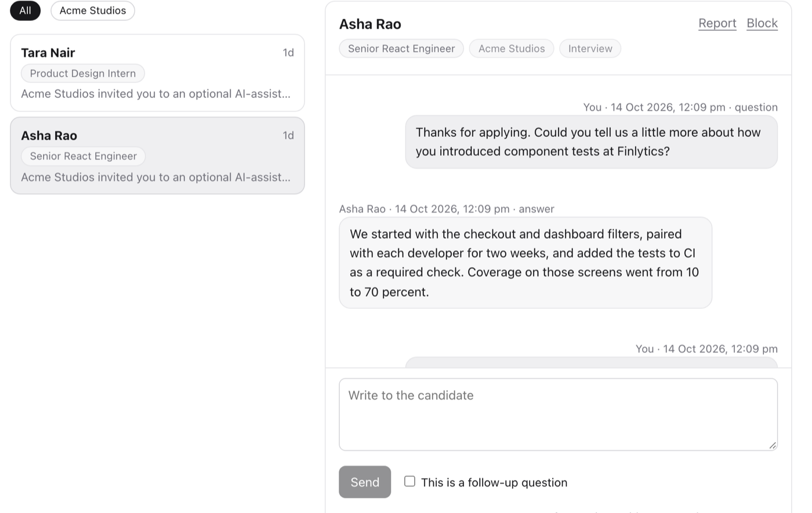Click the Product Design Intern tag
The height and width of the screenshot is (513, 812).
[x=83, y=74]
